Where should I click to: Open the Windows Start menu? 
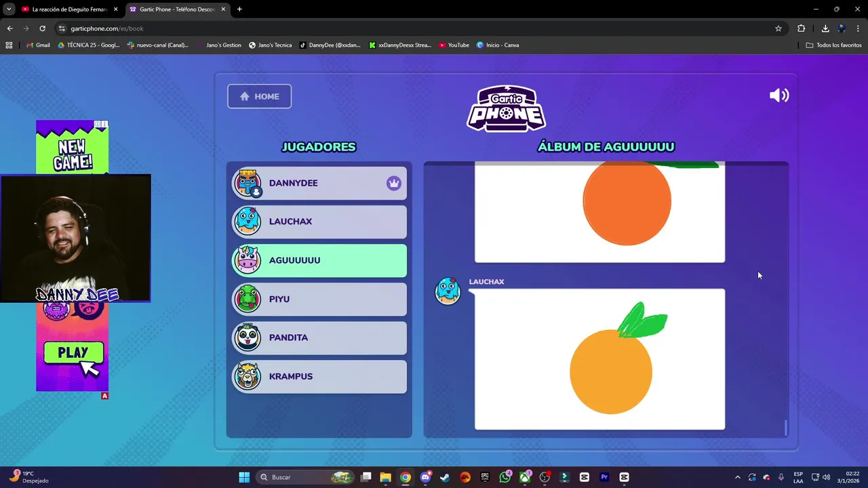(x=244, y=477)
